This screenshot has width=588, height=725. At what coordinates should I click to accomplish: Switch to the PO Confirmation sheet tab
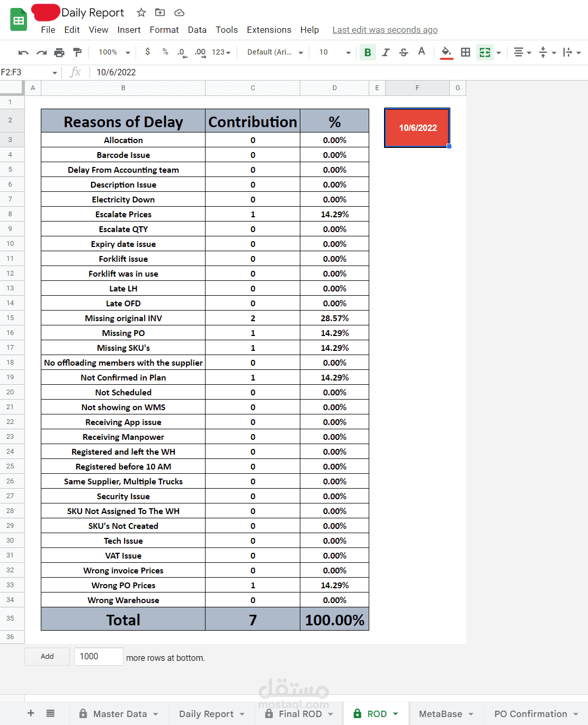[x=536, y=714]
